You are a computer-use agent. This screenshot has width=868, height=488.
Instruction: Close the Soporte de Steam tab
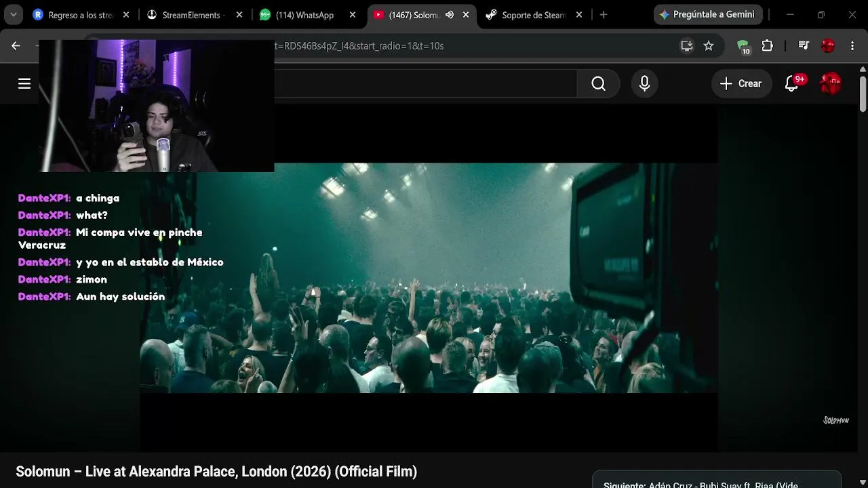(x=578, y=15)
